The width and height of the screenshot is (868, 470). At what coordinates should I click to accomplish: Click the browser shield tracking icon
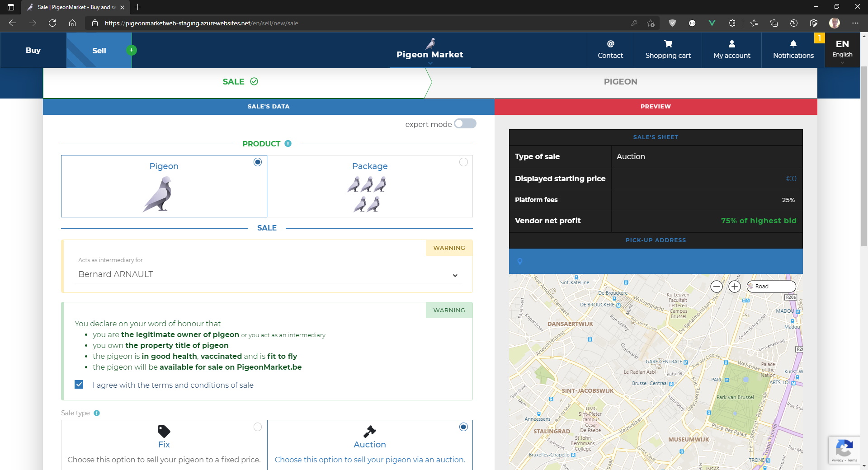coord(672,23)
